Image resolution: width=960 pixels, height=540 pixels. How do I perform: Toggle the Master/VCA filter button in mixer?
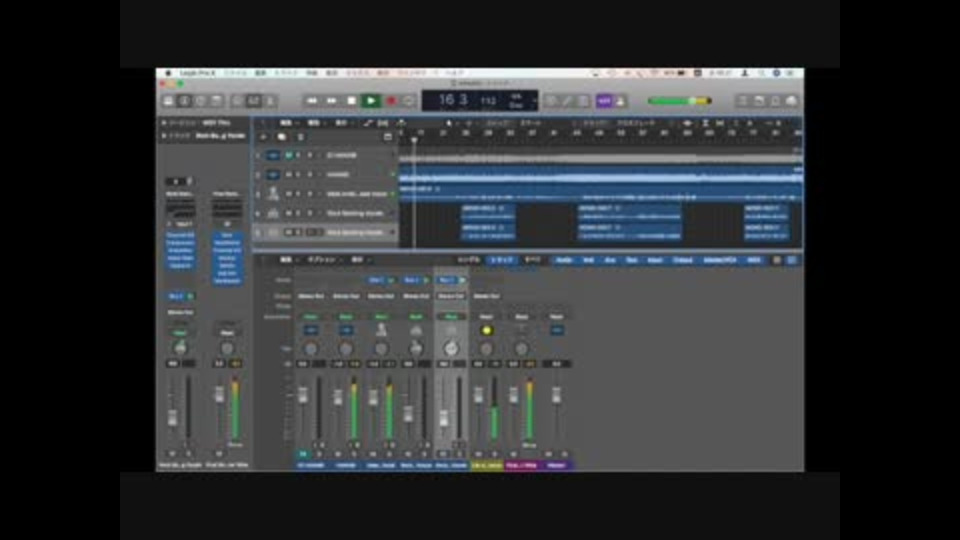719,260
